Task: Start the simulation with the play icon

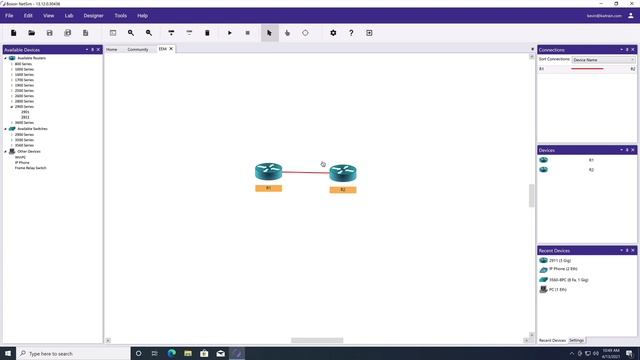Action: [x=229, y=33]
